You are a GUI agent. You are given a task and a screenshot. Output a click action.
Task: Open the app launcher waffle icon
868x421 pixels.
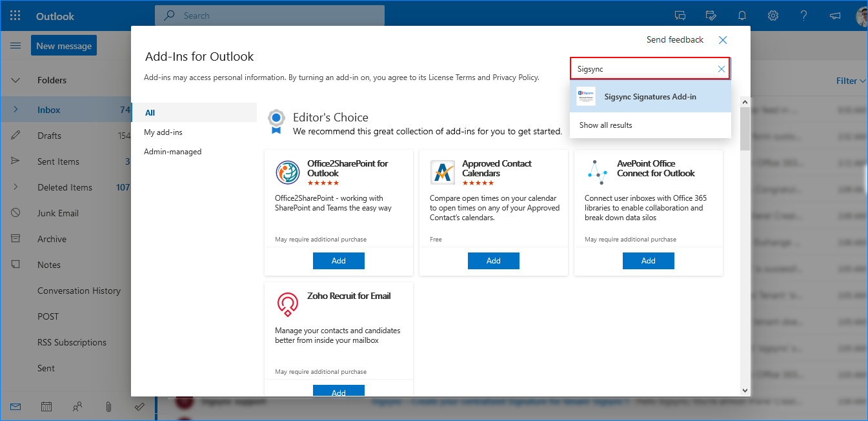pos(15,16)
